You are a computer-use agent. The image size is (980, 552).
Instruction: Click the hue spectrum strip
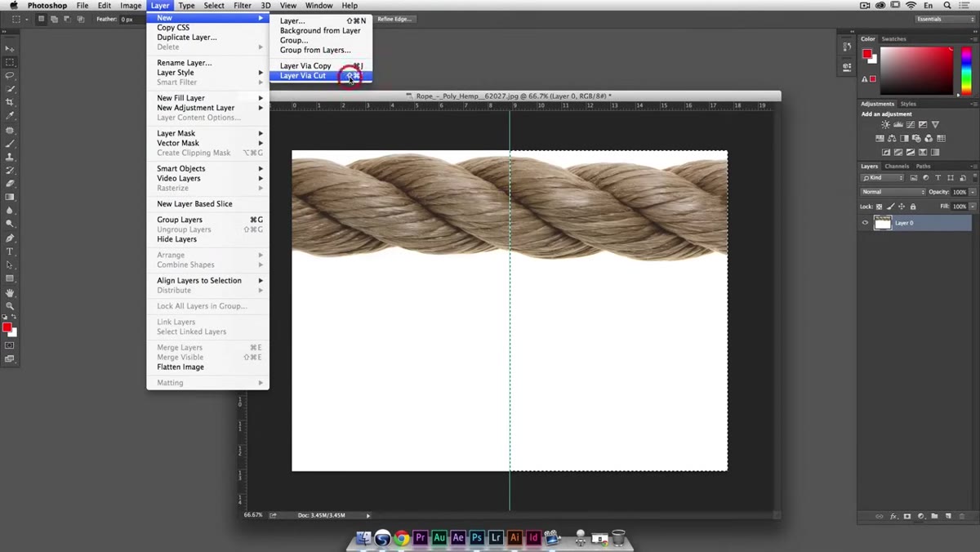(966, 70)
